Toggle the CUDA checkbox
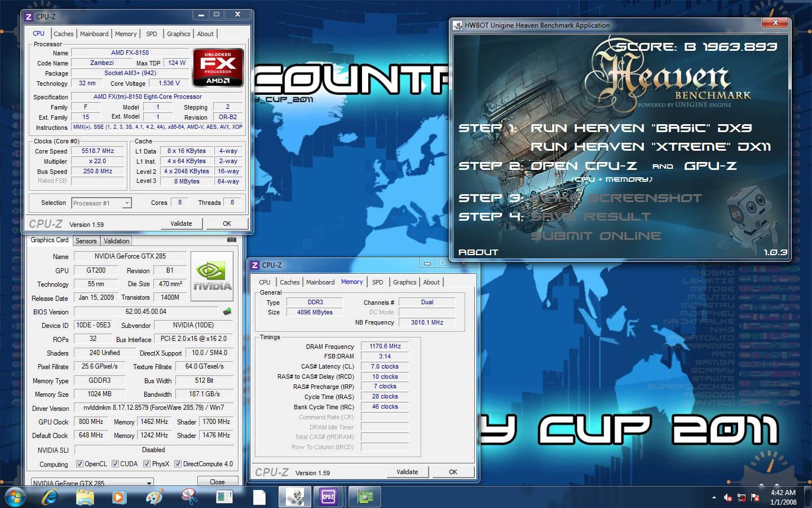This screenshot has width=812, height=508. (x=115, y=464)
